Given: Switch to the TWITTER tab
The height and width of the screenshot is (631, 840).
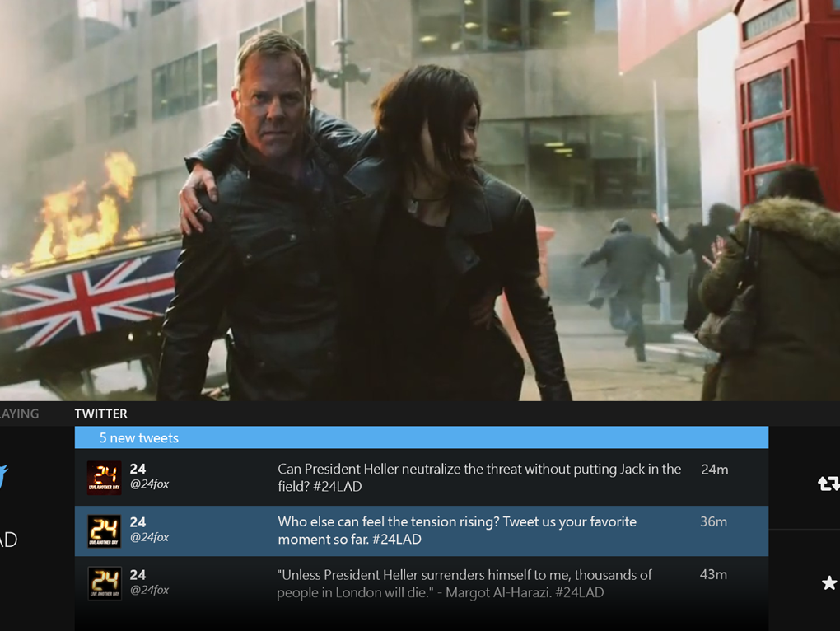Looking at the screenshot, I should (x=100, y=414).
